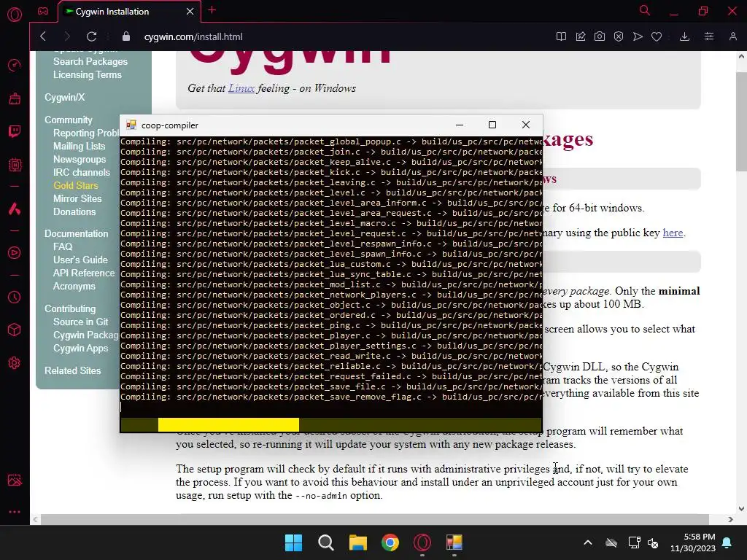
Task: Go back to previous page
Action: click(x=43, y=36)
